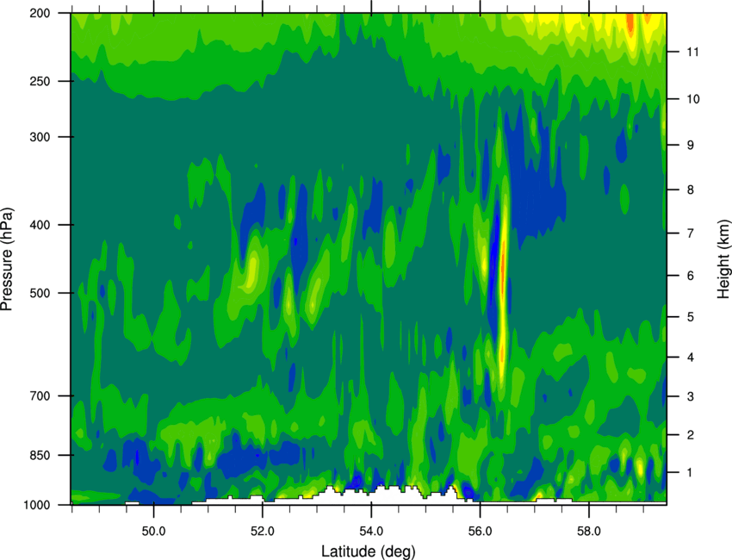Pick the 2 km height label
The height and width of the screenshot is (560, 732).
pos(690,435)
